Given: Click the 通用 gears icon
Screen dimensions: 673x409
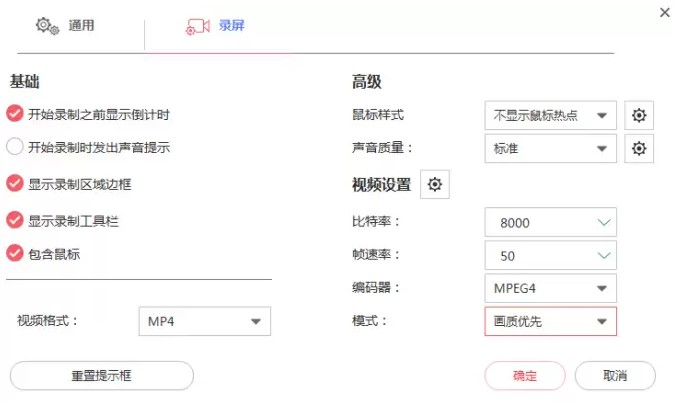Looking at the screenshot, I should pos(47,26).
